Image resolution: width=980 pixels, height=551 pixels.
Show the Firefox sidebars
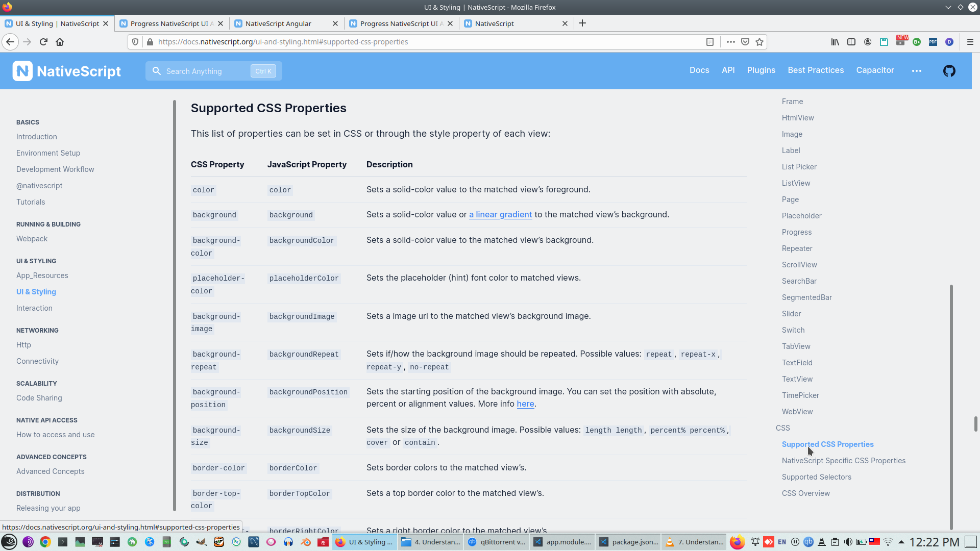point(851,42)
